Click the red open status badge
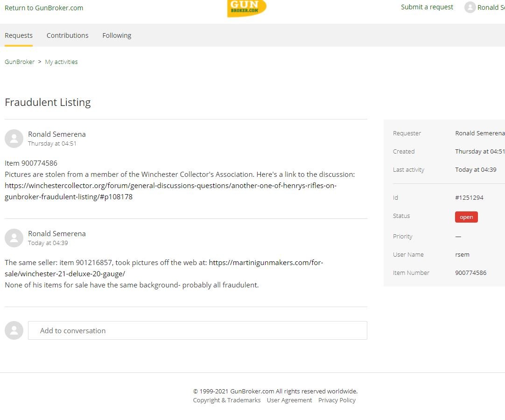The image size is (505, 420). click(466, 217)
